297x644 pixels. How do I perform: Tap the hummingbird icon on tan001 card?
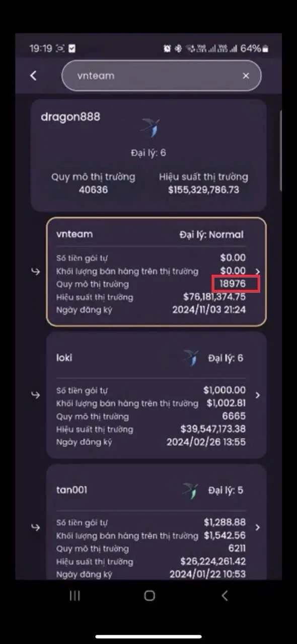[190, 490]
